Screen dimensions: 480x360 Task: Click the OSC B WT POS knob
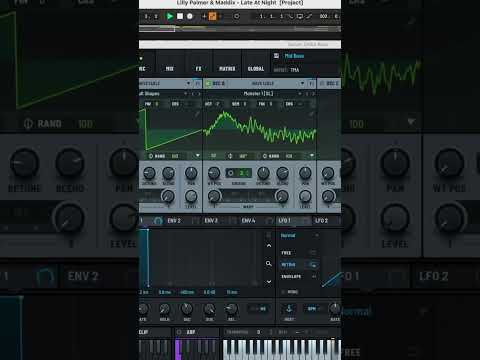point(214,173)
